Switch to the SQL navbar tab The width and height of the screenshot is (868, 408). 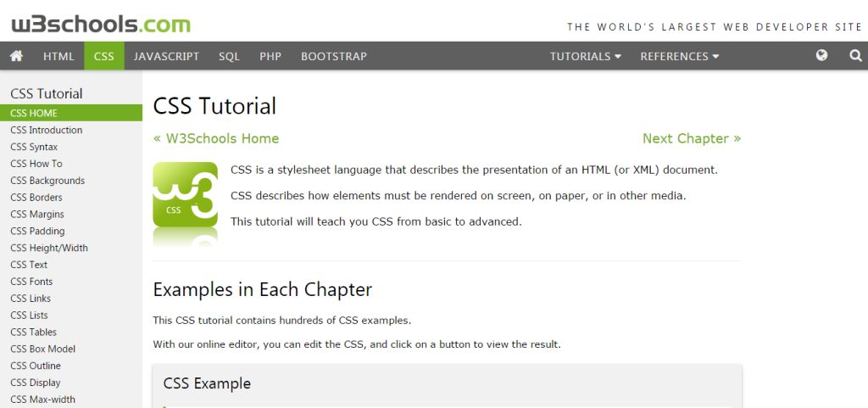pos(229,57)
